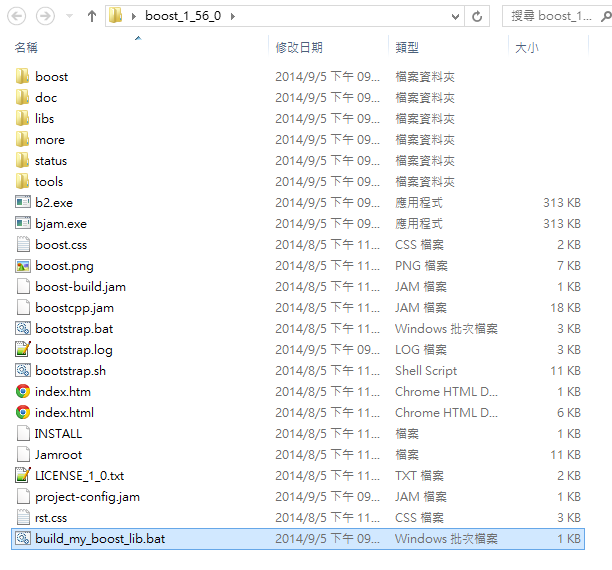The width and height of the screenshot is (612, 570).
Task: Click the magnifier search icon
Action: (x=606, y=16)
